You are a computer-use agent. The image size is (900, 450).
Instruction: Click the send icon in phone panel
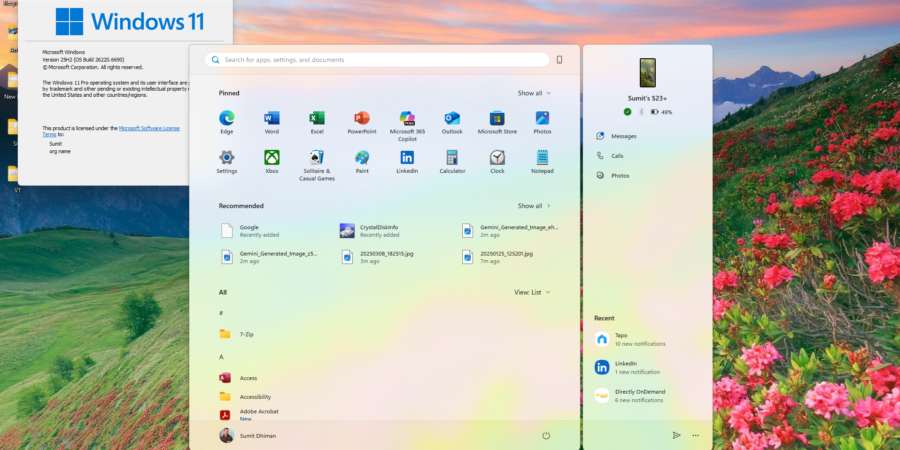click(x=676, y=435)
